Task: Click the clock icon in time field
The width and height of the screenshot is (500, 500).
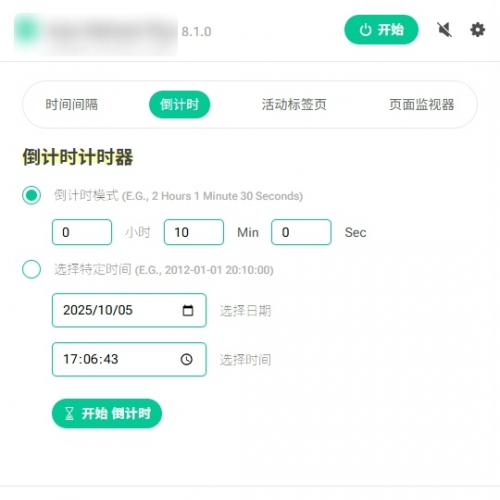Action: [187, 359]
